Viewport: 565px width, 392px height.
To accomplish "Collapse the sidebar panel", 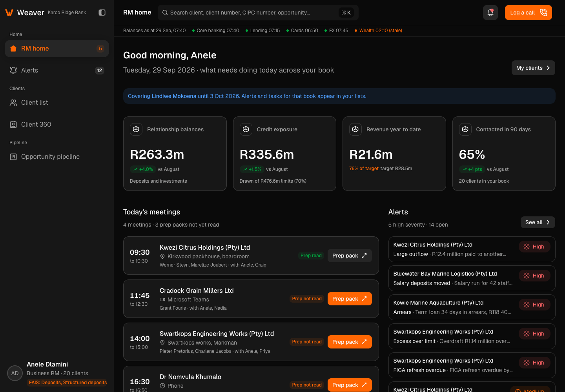I will point(102,13).
